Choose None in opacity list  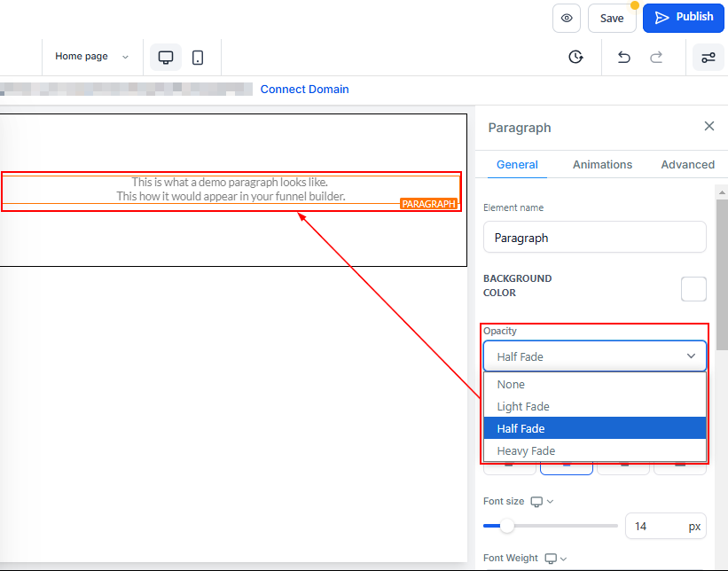click(x=511, y=385)
